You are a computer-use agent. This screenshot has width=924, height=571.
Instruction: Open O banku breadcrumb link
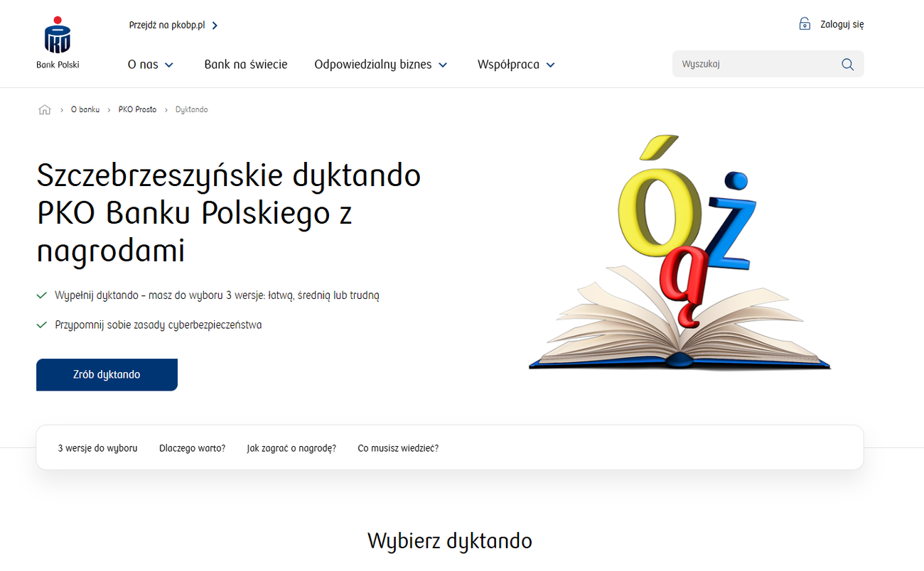pyautogui.click(x=85, y=109)
